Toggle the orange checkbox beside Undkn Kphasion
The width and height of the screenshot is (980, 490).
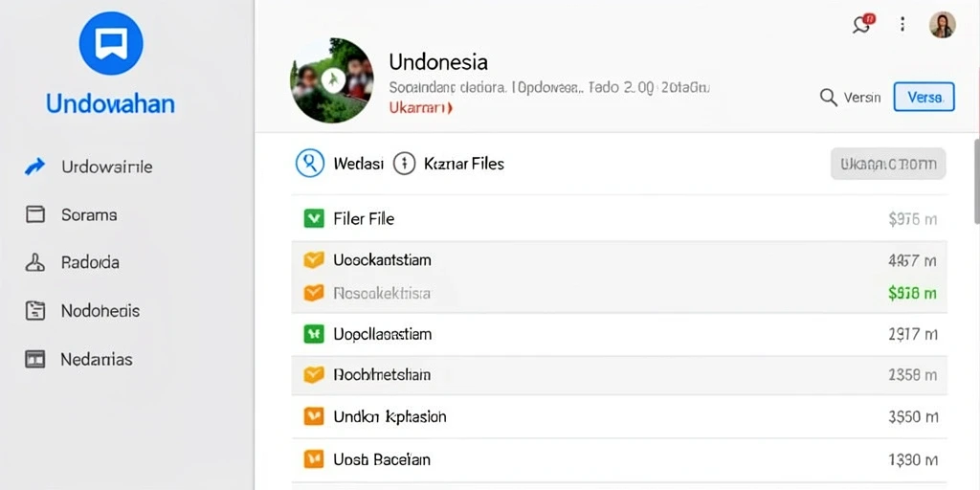click(x=313, y=416)
